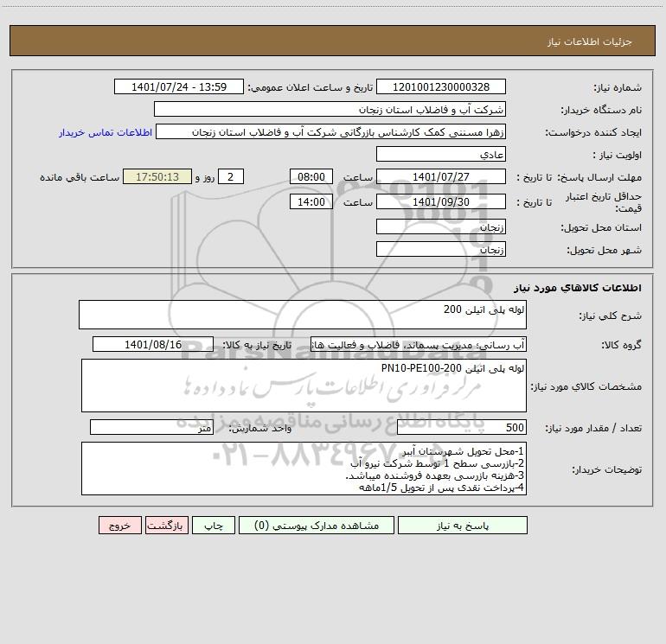Image resolution: width=666 pixels, height=644 pixels.
Task: Click the label شهر محل تحویل
Action: tap(605, 251)
